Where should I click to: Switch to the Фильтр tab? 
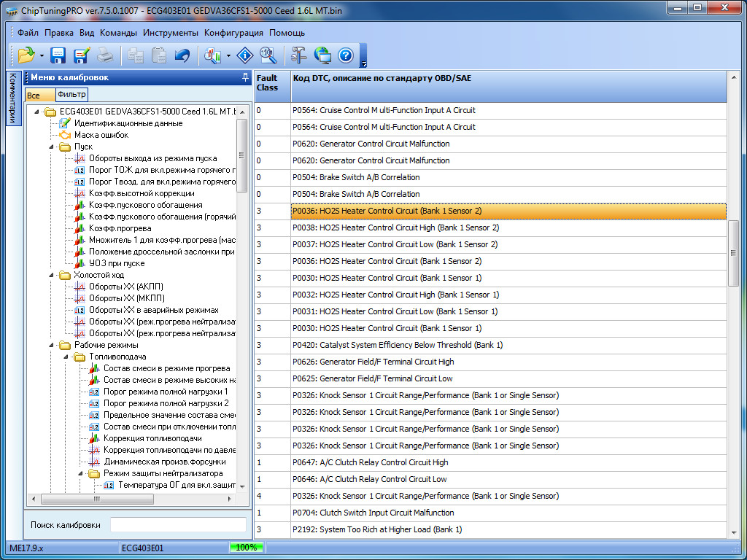click(x=71, y=95)
